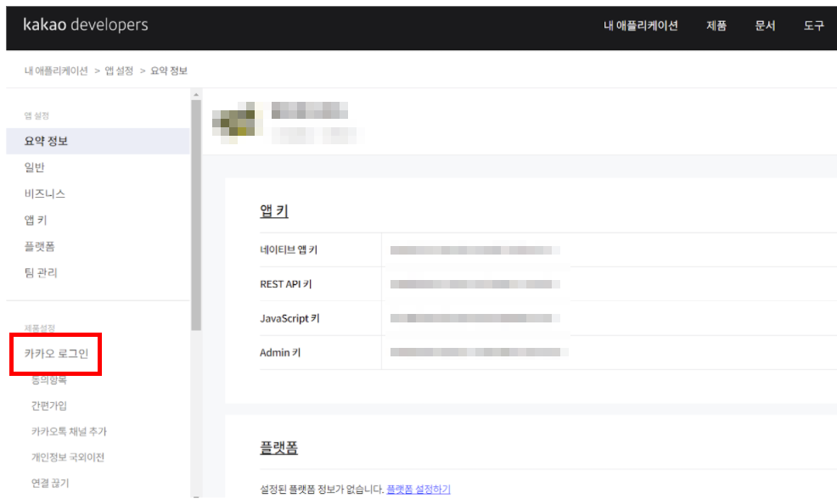Click the JavaScript 키 value

coord(475,318)
